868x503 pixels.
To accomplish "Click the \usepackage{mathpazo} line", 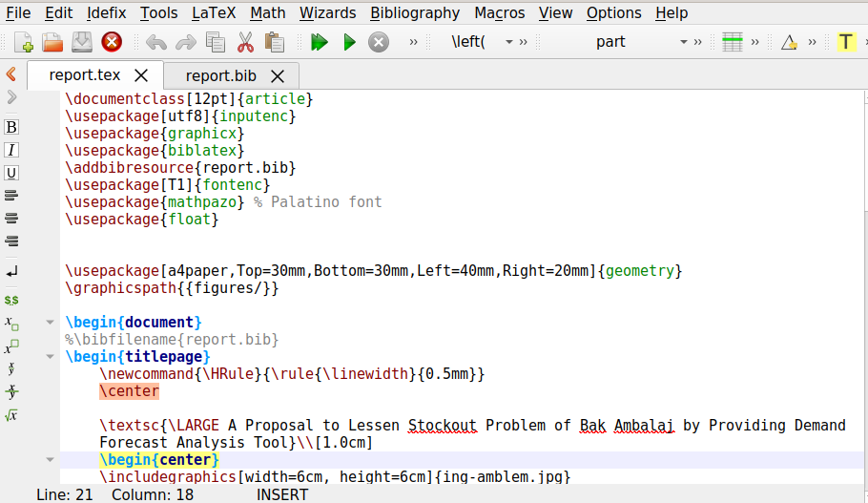I will (223, 202).
